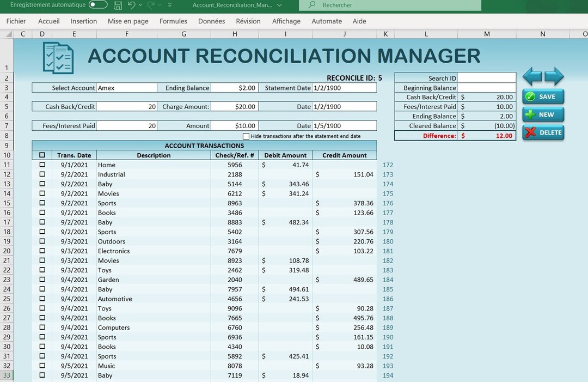Select column header F
The width and height of the screenshot is (588, 382).
(127, 34)
